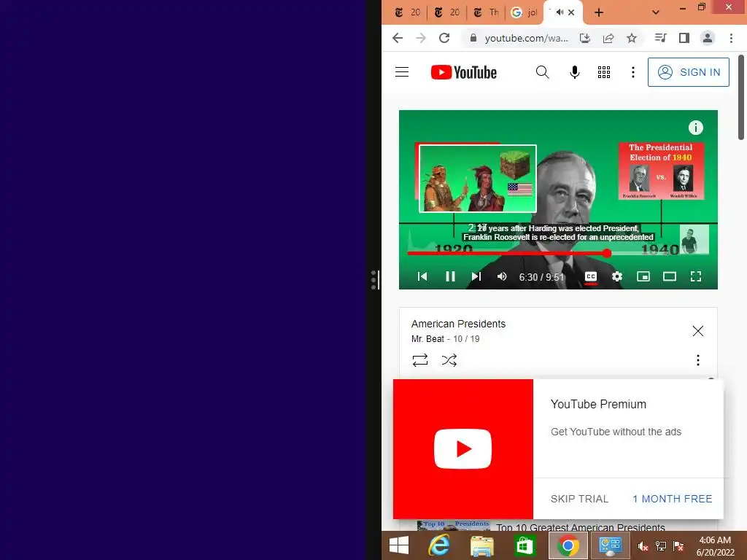
Task: Jump to previous video in playlist
Action: [422, 276]
